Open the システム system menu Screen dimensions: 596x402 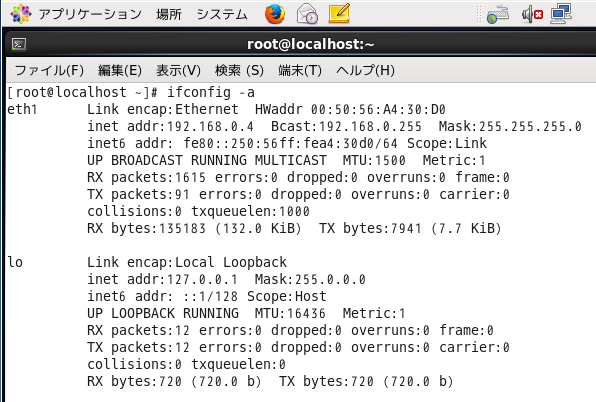(x=222, y=14)
